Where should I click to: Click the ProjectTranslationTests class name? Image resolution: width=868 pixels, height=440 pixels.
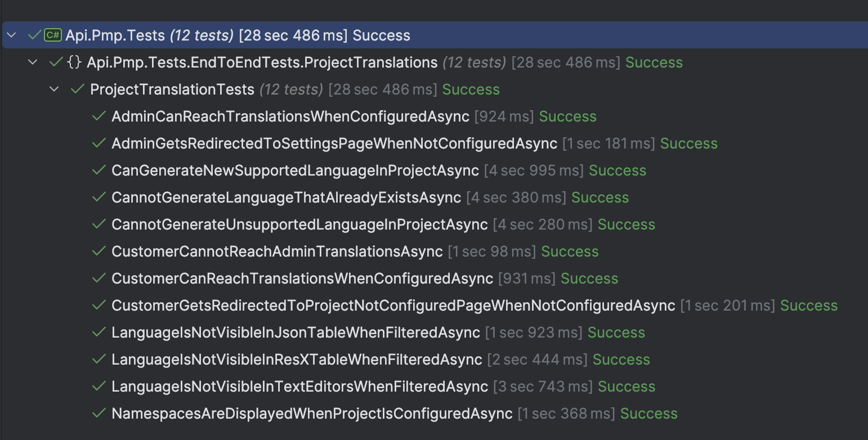point(172,89)
